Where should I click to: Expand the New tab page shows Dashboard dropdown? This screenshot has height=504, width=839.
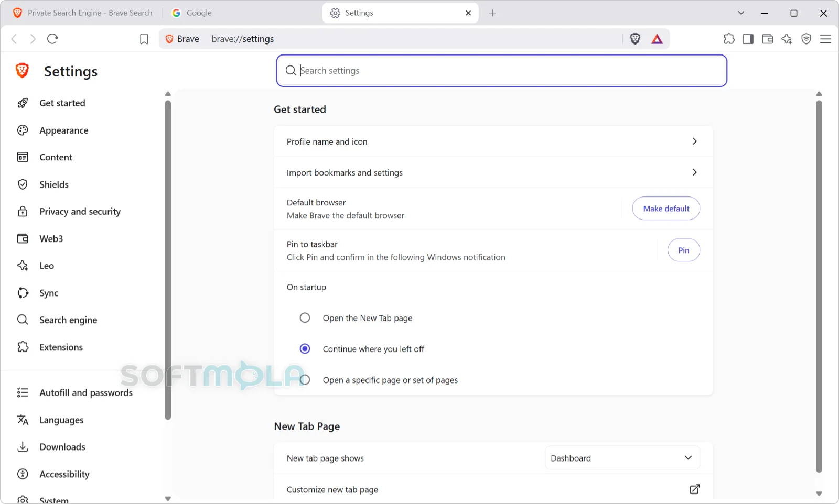622,458
